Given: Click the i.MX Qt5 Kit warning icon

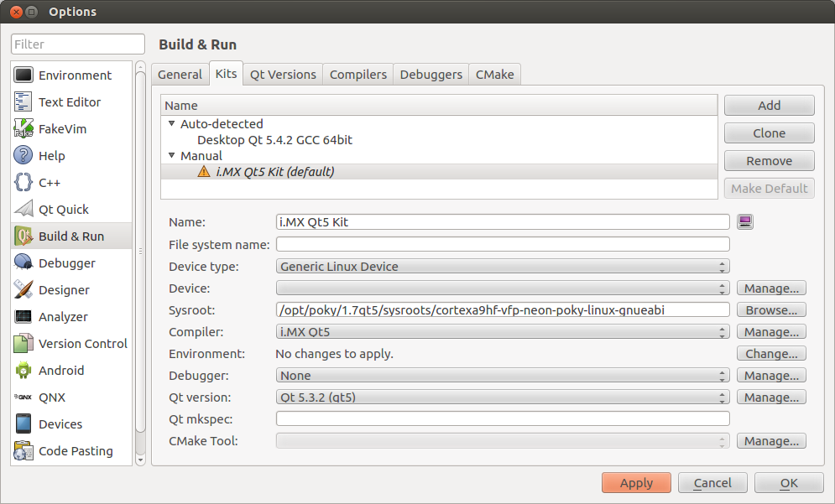Looking at the screenshot, I should (204, 172).
